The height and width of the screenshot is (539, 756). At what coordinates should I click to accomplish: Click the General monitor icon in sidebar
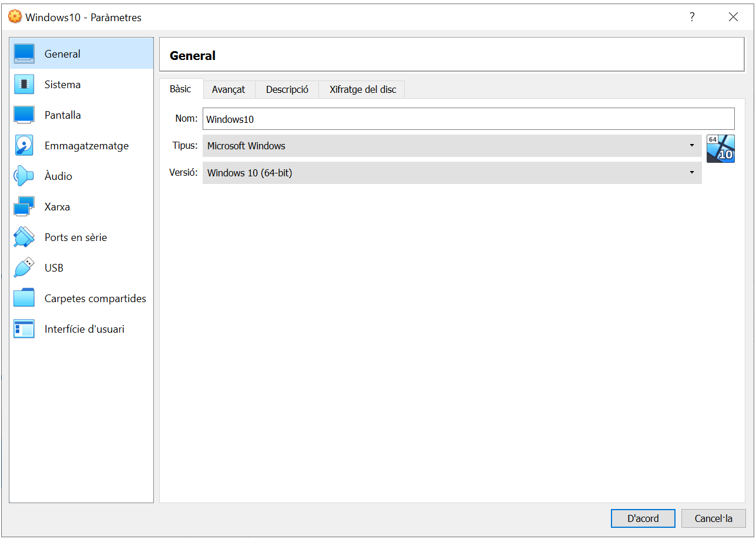(x=24, y=53)
